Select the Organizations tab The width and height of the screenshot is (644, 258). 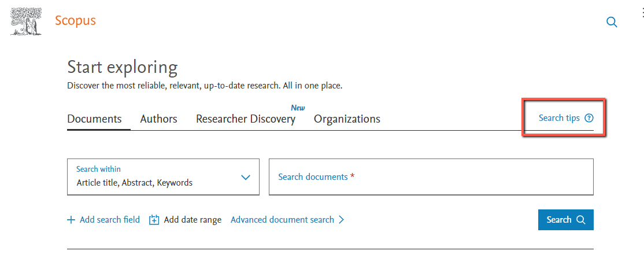click(x=347, y=119)
